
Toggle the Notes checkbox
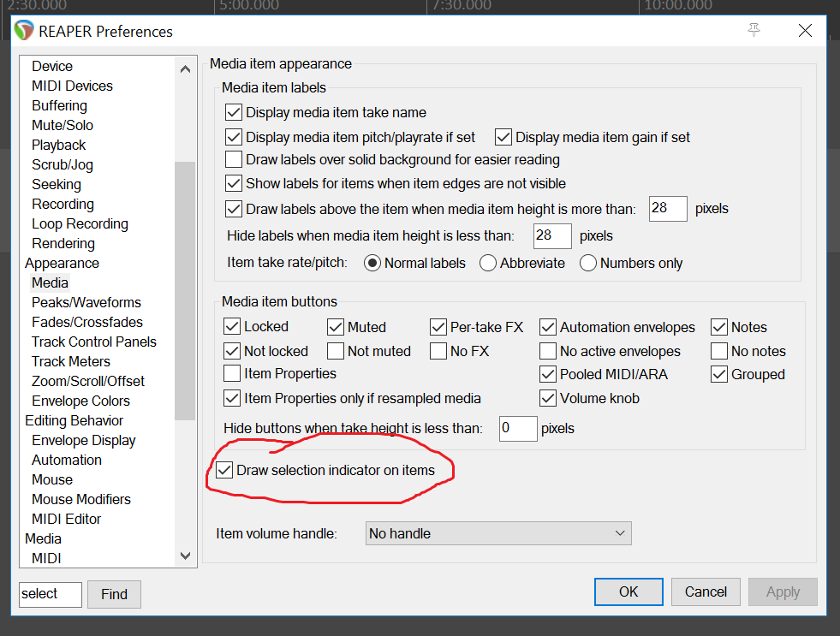pyautogui.click(x=719, y=327)
